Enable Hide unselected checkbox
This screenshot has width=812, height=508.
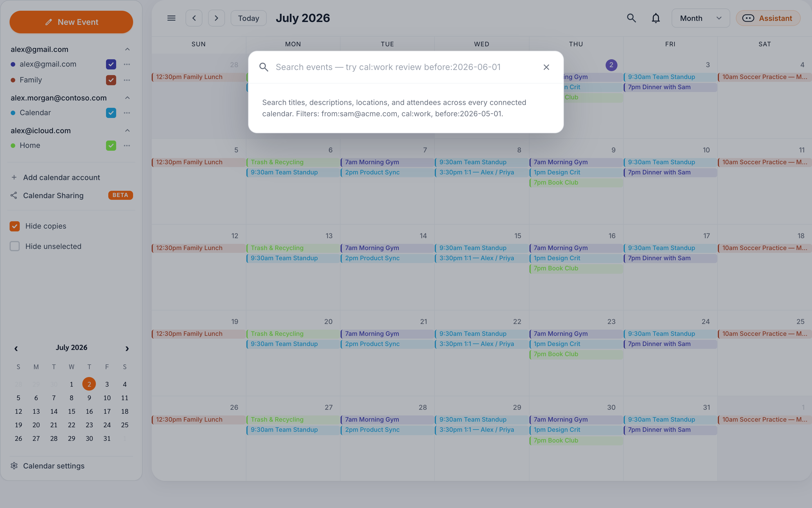pyautogui.click(x=15, y=246)
